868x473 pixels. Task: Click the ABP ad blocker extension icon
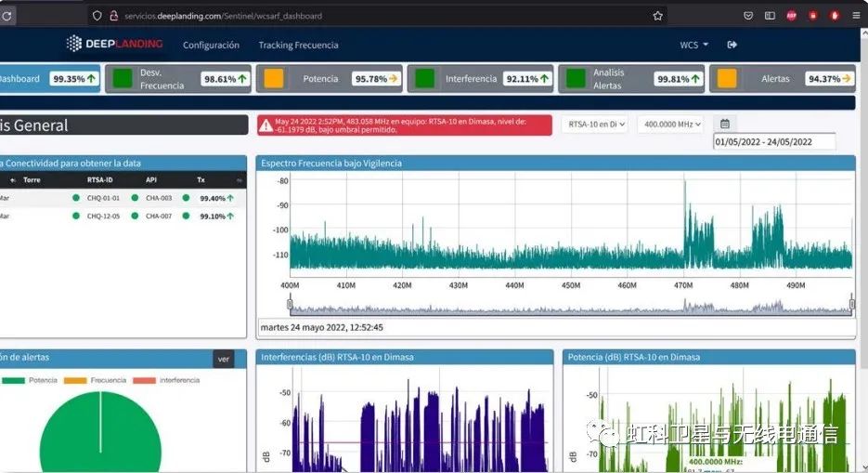(x=791, y=16)
